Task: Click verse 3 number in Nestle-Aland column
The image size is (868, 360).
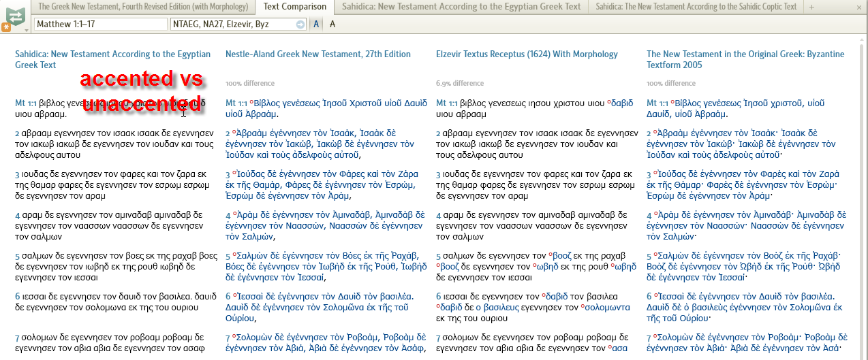Action: pyautogui.click(x=228, y=174)
